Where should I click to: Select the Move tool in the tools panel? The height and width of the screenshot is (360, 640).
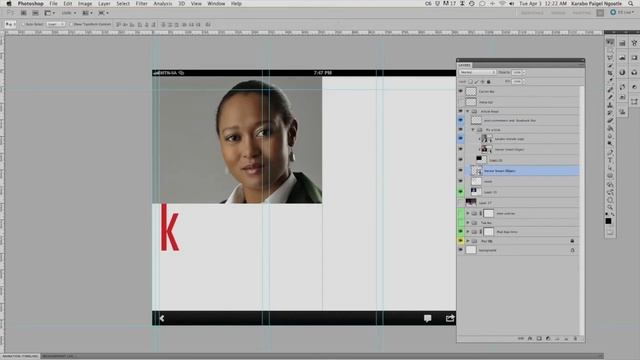click(x=610, y=42)
